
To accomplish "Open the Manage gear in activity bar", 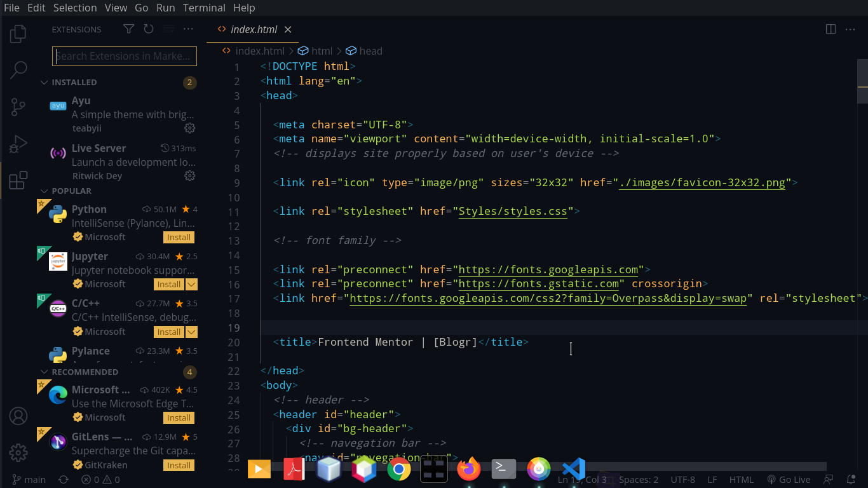I will coord(18,452).
